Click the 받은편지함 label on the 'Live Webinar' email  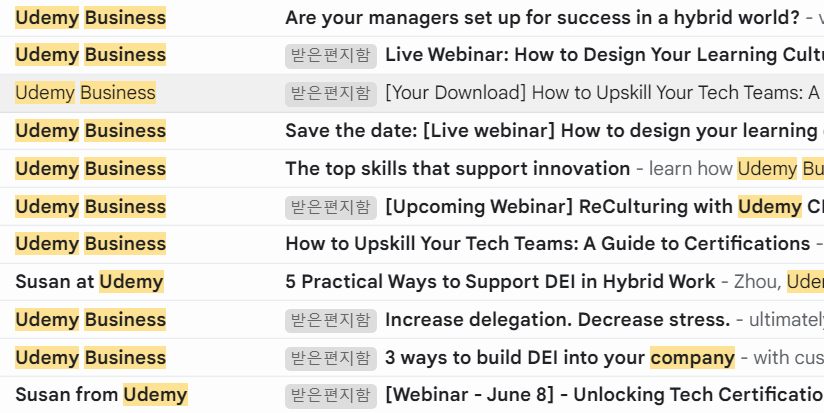[331, 55]
